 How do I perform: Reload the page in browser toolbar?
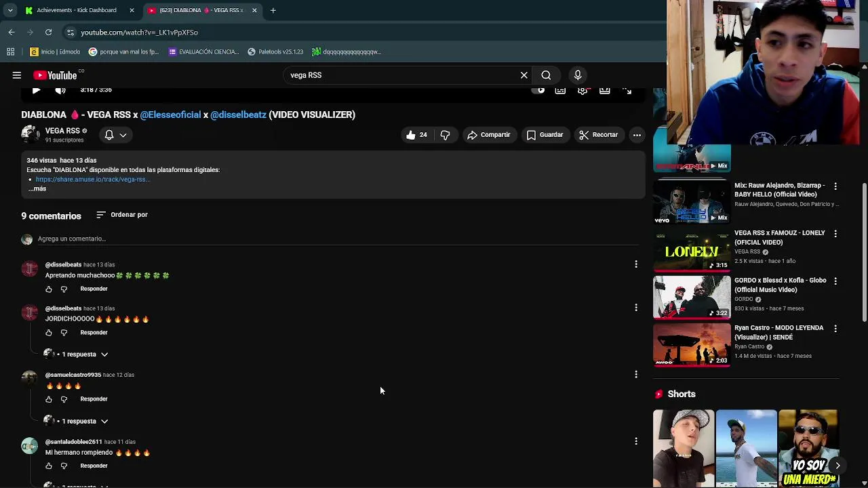[x=48, y=32]
